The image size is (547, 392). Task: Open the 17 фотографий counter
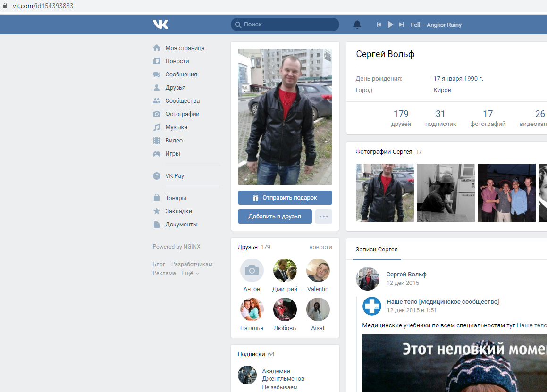click(x=488, y=118)
